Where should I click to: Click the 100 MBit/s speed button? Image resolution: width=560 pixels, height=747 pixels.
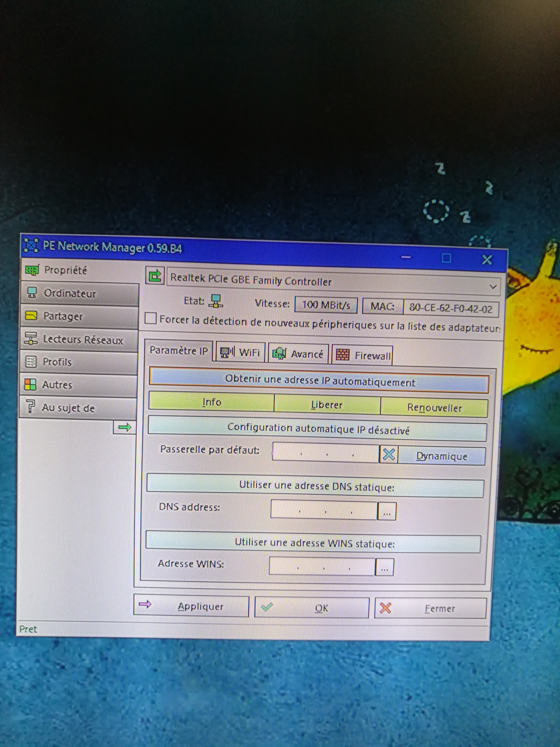[326, 305]
